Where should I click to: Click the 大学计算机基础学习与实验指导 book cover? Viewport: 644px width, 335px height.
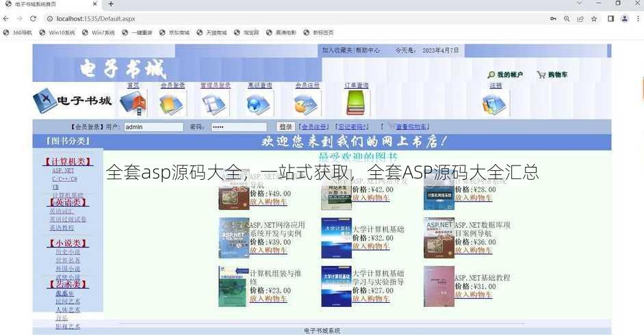337,286
